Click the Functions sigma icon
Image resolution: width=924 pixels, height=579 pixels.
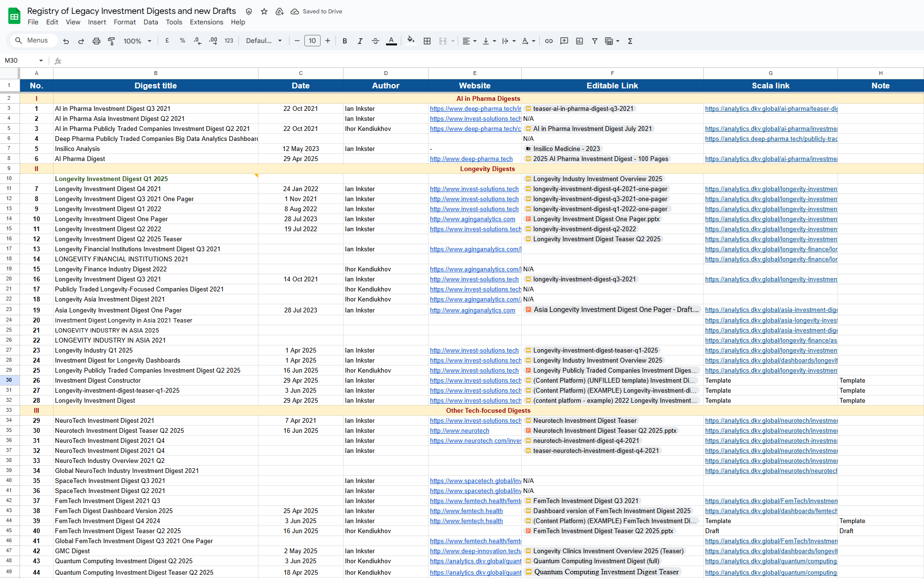pyautogui.click(x=630, y=41)
